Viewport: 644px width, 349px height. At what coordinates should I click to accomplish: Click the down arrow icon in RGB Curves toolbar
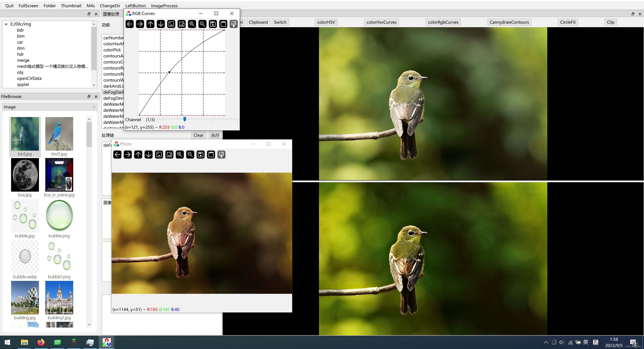(161, 24)
